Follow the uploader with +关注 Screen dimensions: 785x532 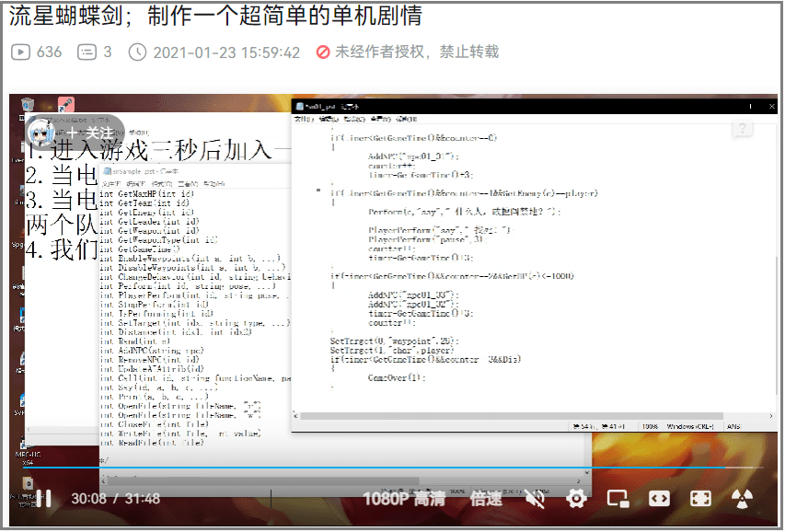coord(89,133)
